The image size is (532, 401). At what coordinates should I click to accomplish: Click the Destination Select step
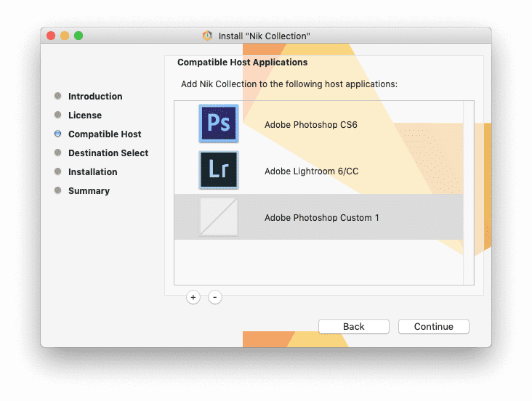point(108,153)
